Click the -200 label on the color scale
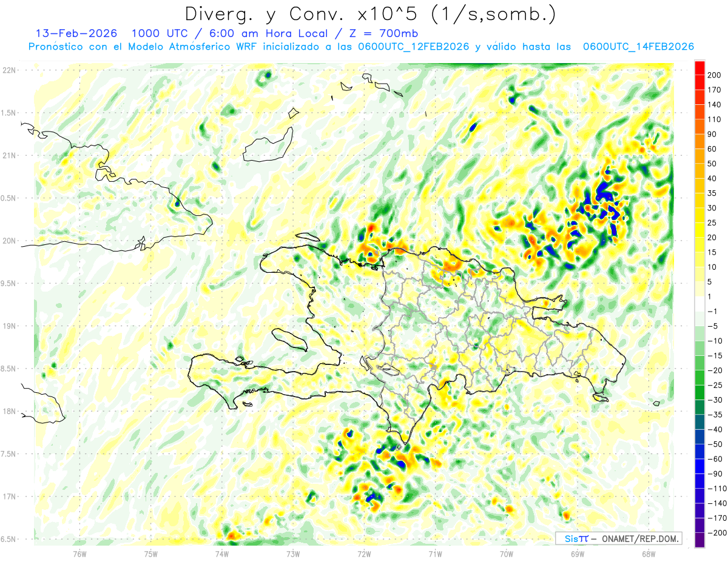 [x=713, y=533]
